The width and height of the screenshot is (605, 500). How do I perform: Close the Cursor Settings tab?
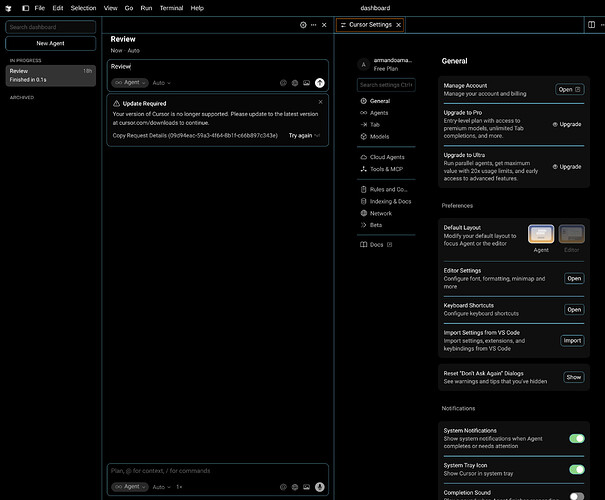pyautogui.click(x=399, y=25)
